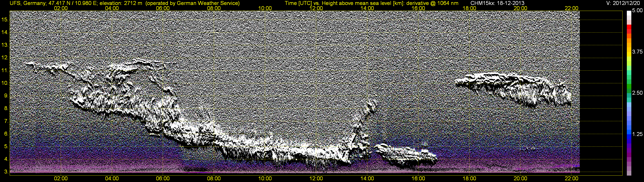Click the 16:00 label on the bottom time axis

click(418, 179)
